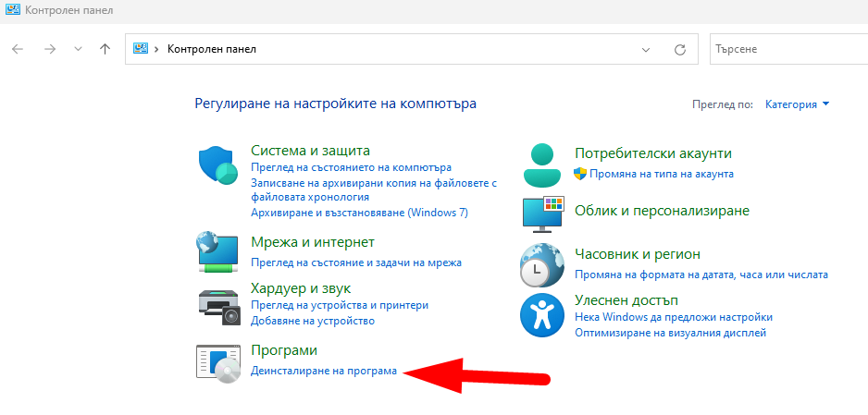Open the Програми heading

click(284, 350)
